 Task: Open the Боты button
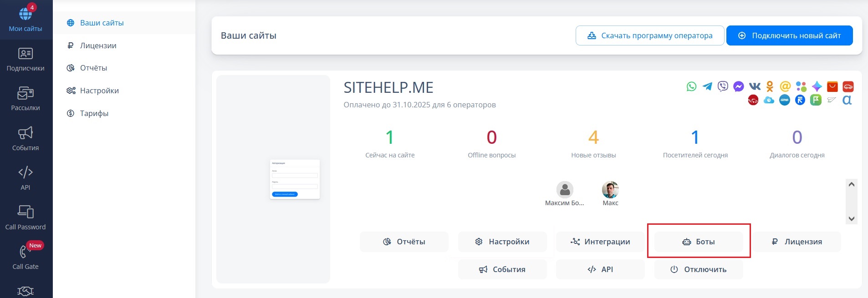pyautogui.click(x=699, y=242)
